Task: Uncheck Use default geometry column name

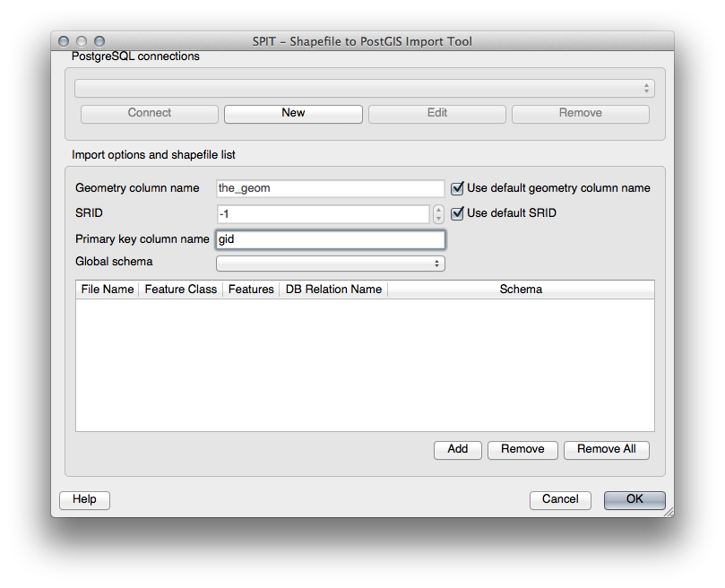Action: (x=458, y=188)
